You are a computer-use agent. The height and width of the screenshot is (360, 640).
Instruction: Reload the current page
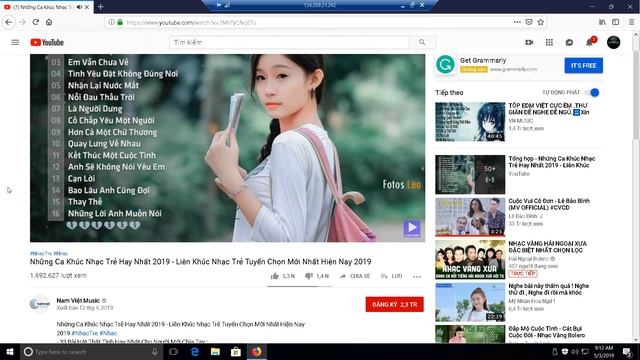(36, 22)
